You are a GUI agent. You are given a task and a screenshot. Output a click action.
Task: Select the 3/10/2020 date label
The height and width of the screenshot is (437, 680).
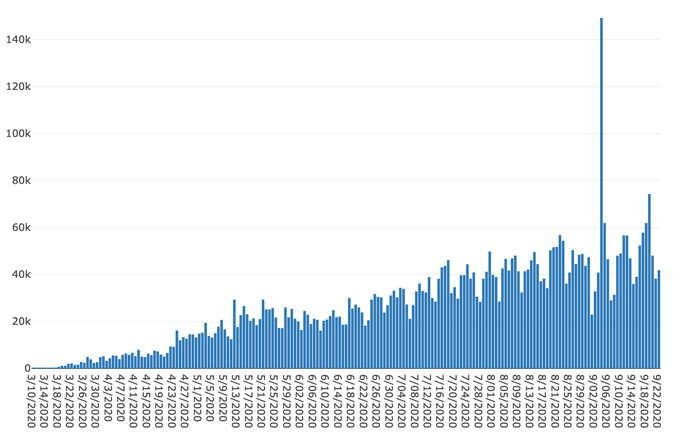(x=32, y=400)
